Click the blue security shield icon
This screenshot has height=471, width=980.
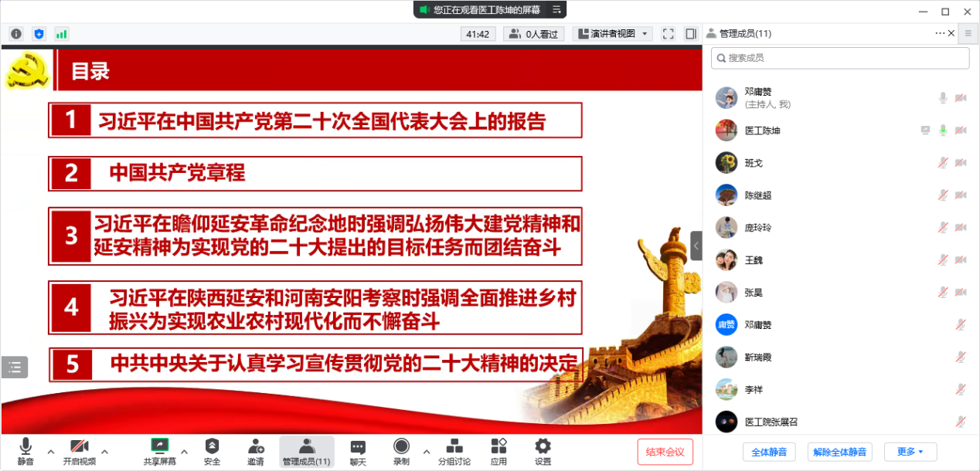coord(39,34)
